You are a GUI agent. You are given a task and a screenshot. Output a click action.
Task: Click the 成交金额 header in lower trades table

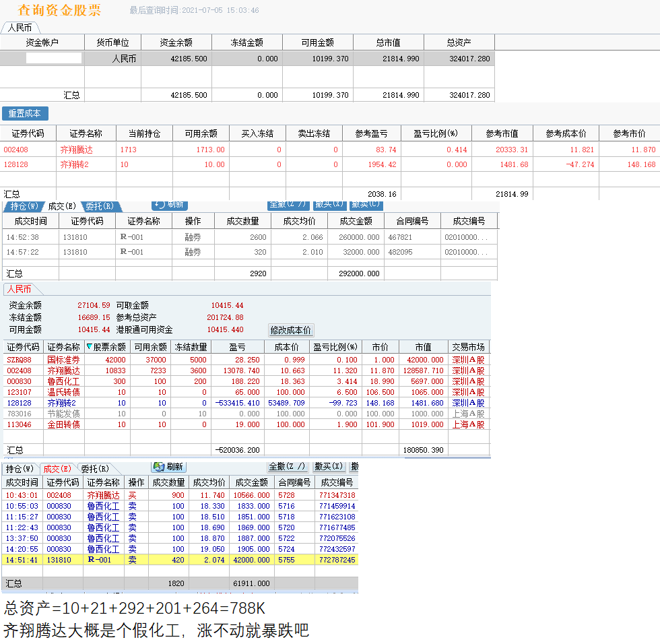[x=252, y=482]
